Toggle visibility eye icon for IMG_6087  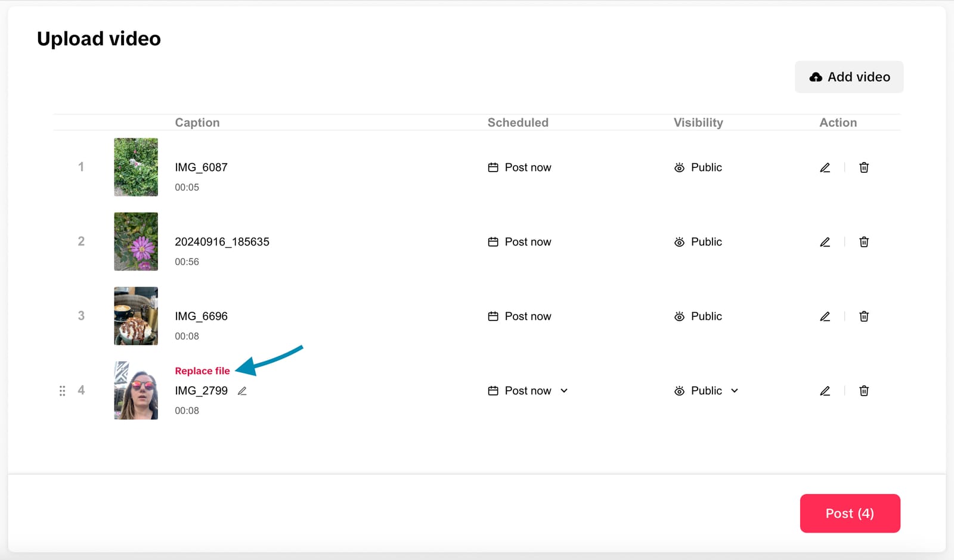tap(679, 167)
